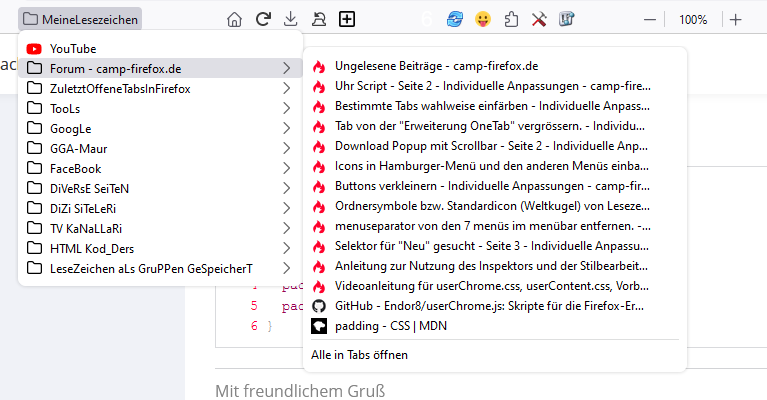Open the Downloads arrow icon
The height and width of the screenshot is (400, 767).
(291, 19)
